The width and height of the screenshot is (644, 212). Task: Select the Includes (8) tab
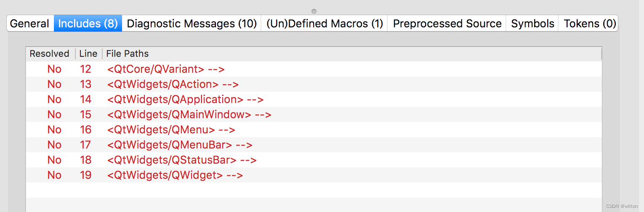point(88,24)
